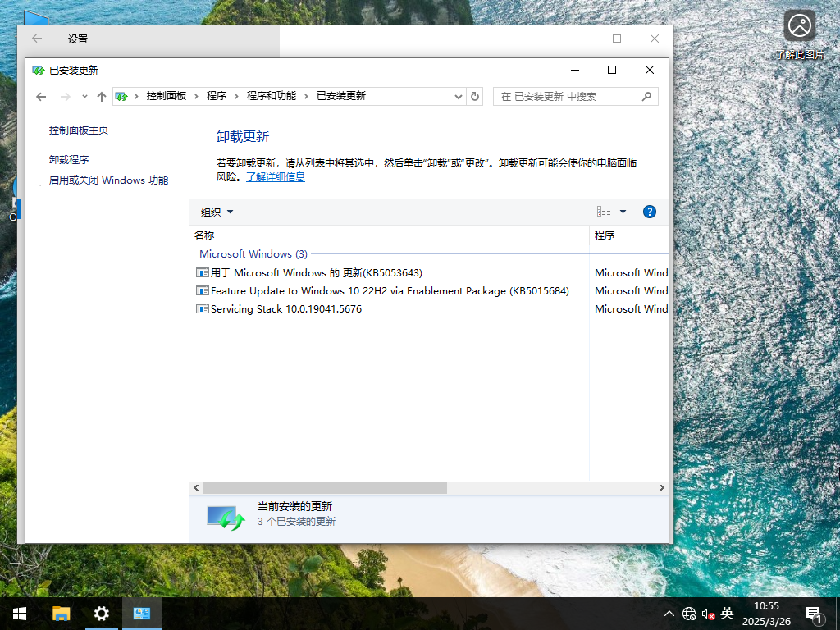The image size is (840, 630).
Task: Open the 组织 dropdown menu
Action: 215,212
